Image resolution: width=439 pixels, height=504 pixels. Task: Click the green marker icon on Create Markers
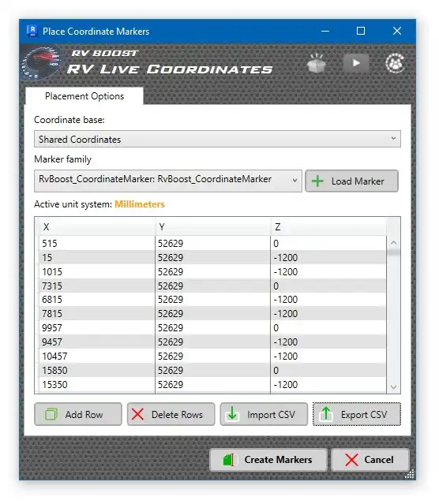(231, 460)
